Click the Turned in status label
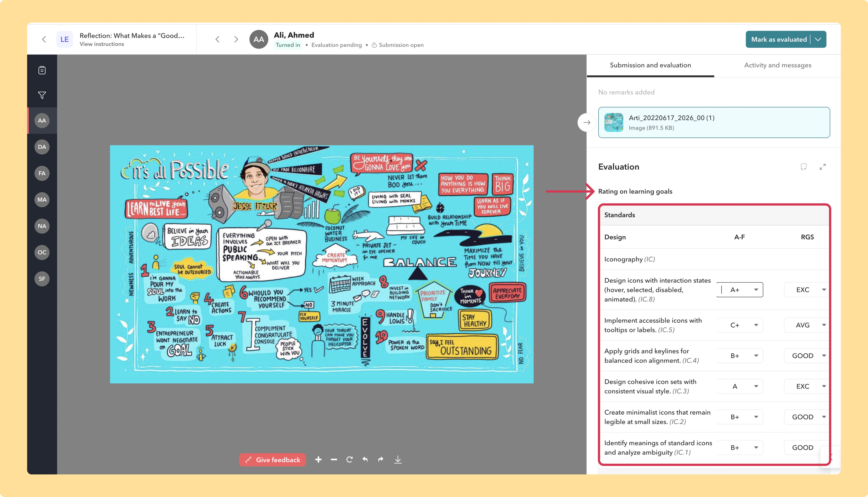This screenshot has width=868, height=497. (288, 45)
